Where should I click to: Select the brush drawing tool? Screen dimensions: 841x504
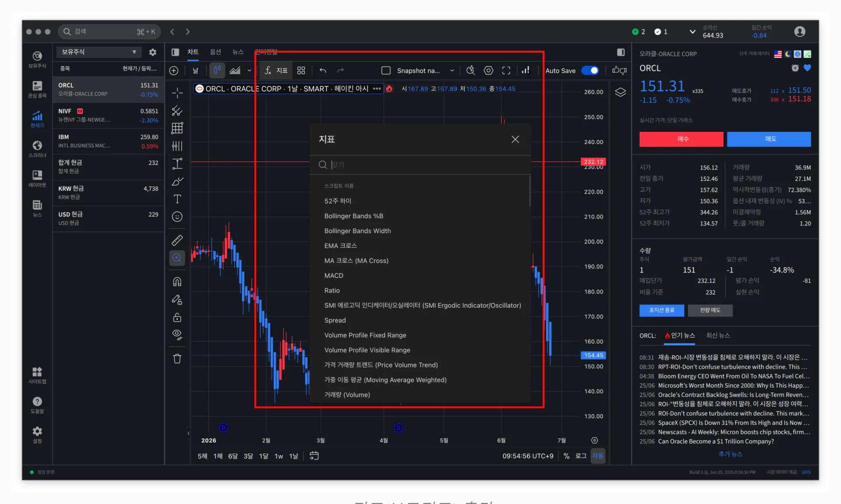(177, 181)
